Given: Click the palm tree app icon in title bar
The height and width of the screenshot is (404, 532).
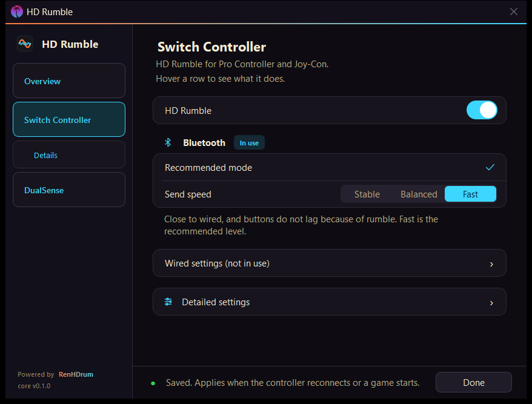Looking at the screenshot, I should point(16,12).
